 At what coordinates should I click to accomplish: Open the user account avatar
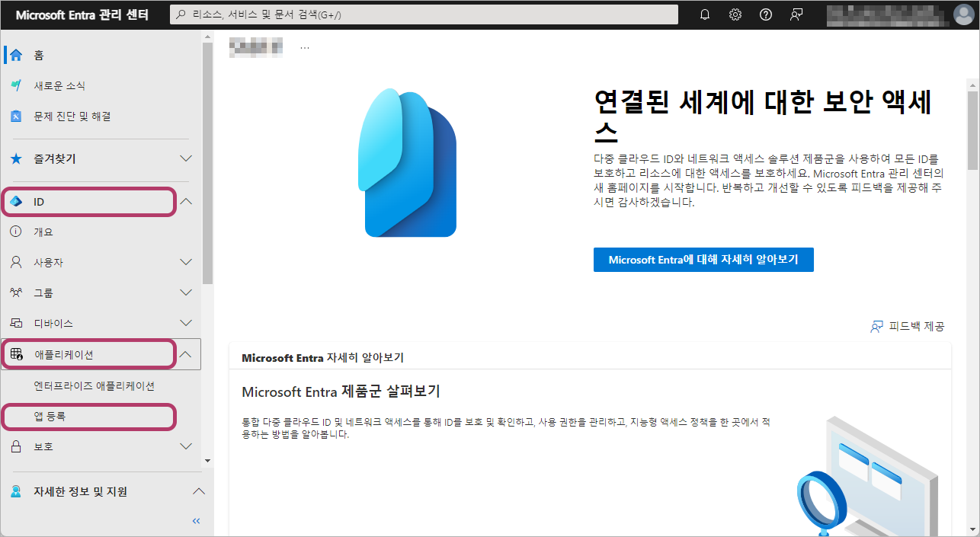point(963,14)
